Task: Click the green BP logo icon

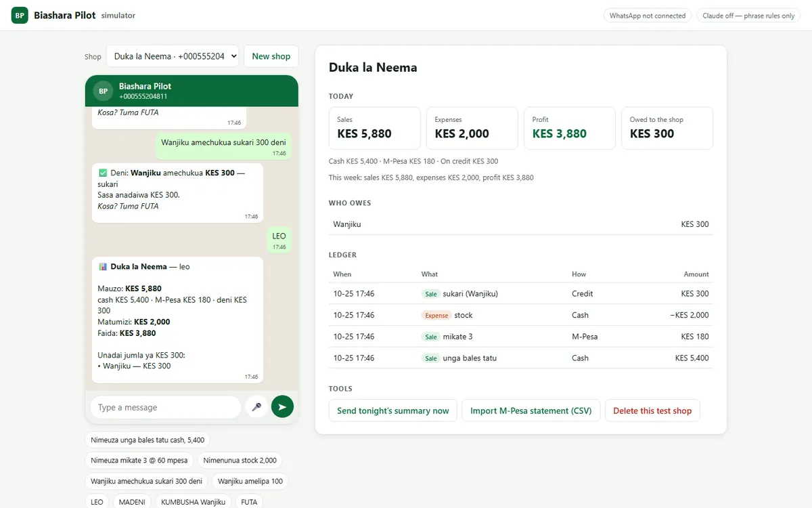Action: pos(20,15)
